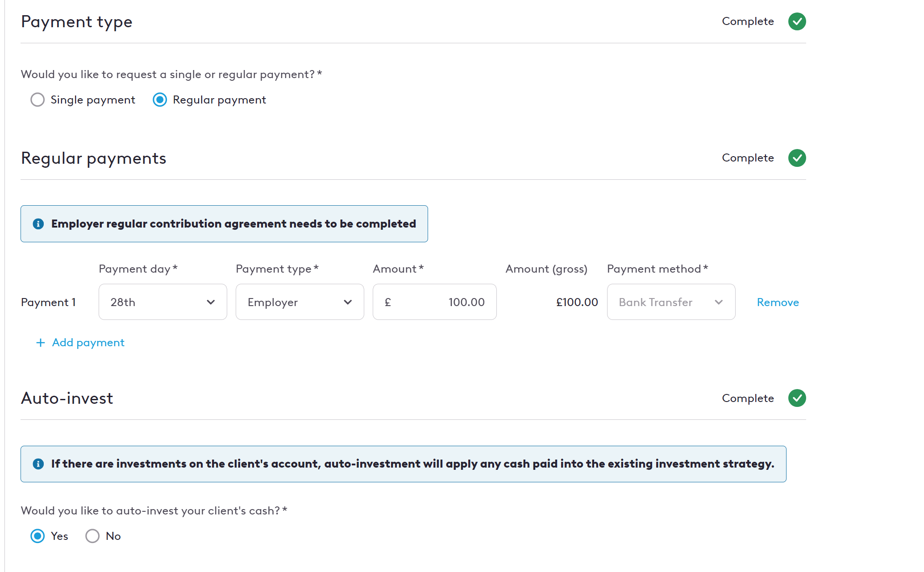Choose Yes for auto-invest client's cash
The image size is (924, 572).
coord(37,536)
